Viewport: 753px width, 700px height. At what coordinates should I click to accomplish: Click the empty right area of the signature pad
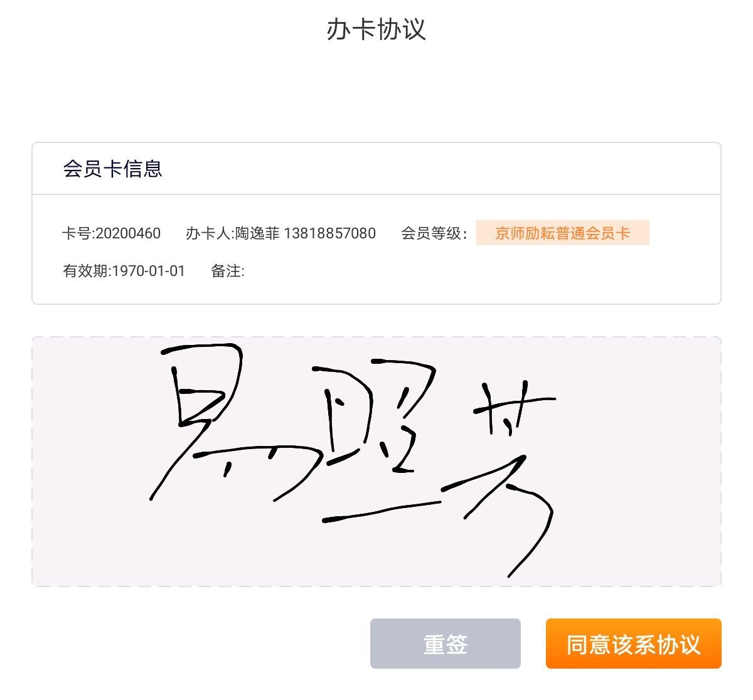[x=640, y=462]
